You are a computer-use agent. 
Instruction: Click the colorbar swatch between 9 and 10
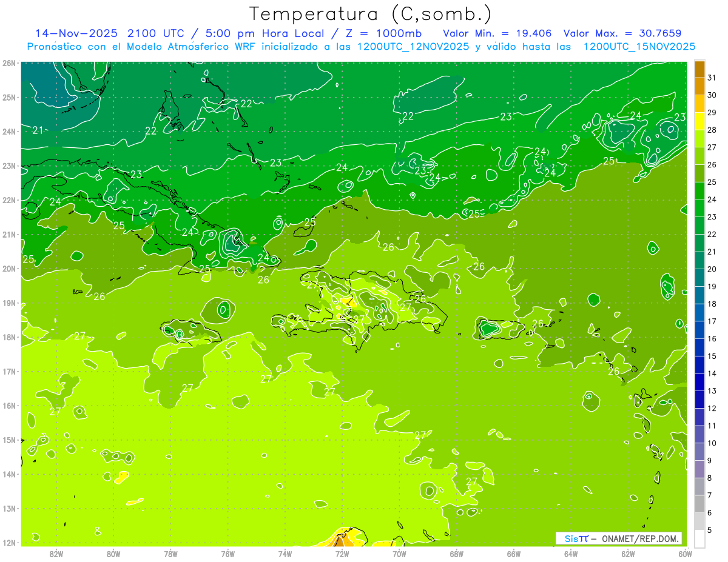(700, 452)
